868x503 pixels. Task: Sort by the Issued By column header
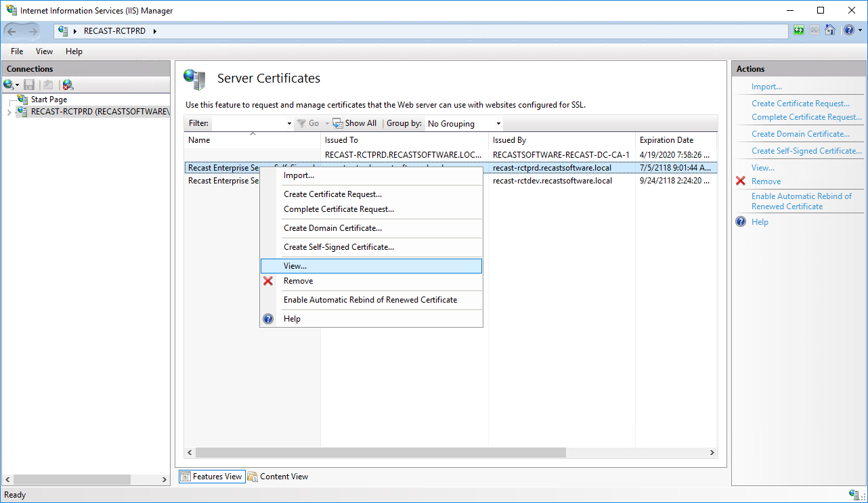point(562,140)
